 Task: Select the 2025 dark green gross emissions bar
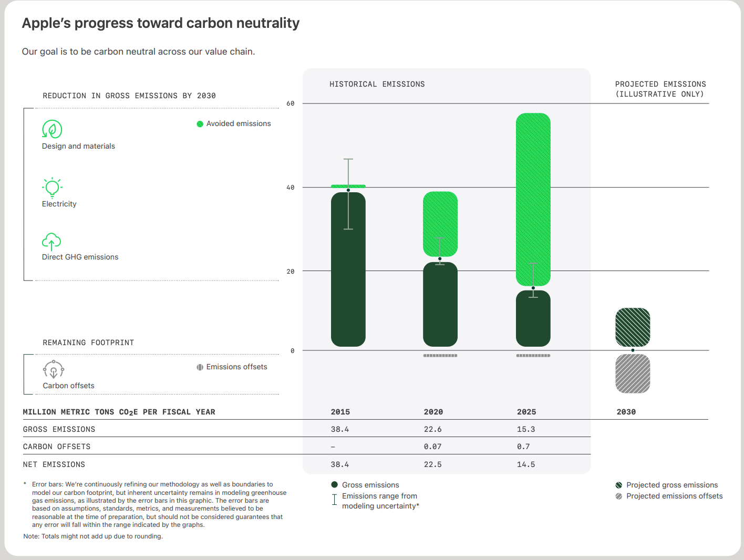coord(533,318)
